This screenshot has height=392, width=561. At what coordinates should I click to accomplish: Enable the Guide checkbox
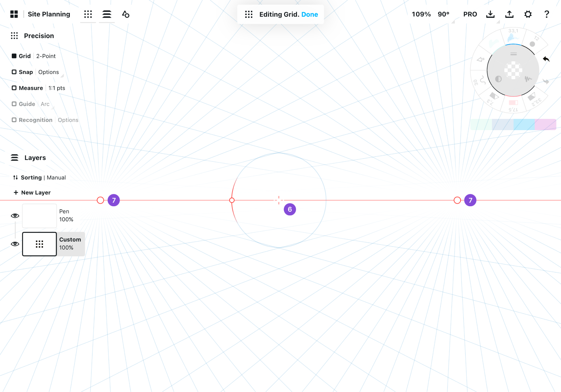14,104
